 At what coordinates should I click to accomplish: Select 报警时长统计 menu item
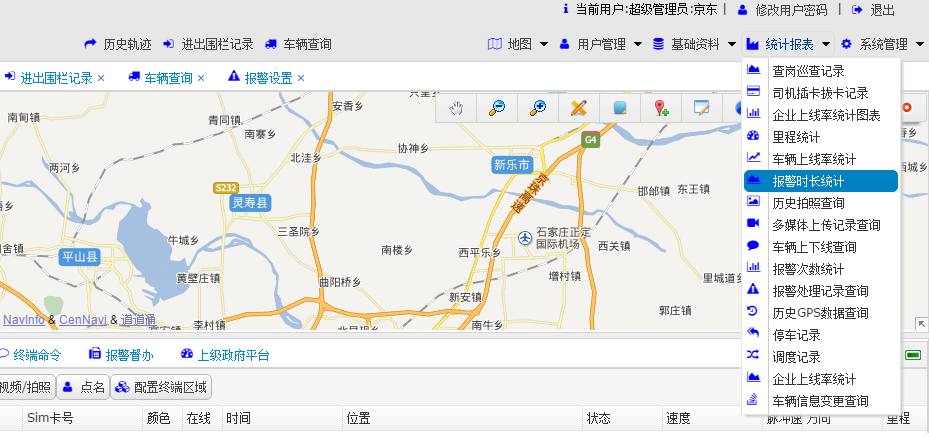tap(821, 181)
